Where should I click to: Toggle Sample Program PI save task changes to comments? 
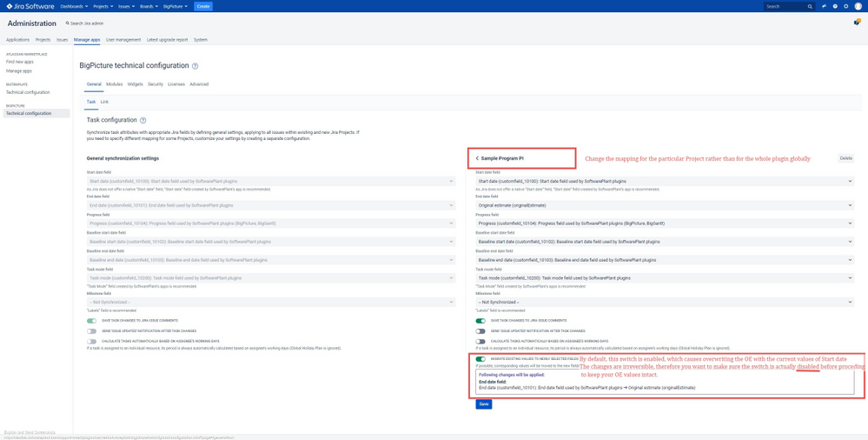coord(480,320)
